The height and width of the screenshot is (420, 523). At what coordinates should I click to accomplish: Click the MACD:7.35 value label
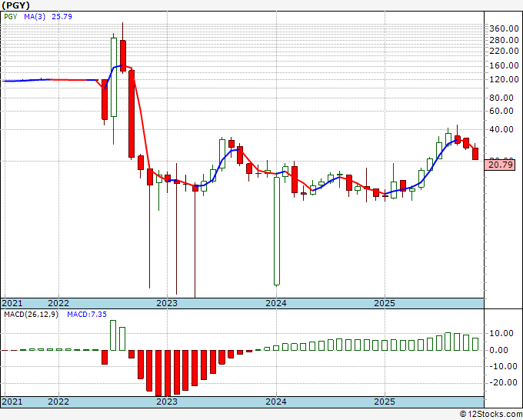tap(87, 315)
